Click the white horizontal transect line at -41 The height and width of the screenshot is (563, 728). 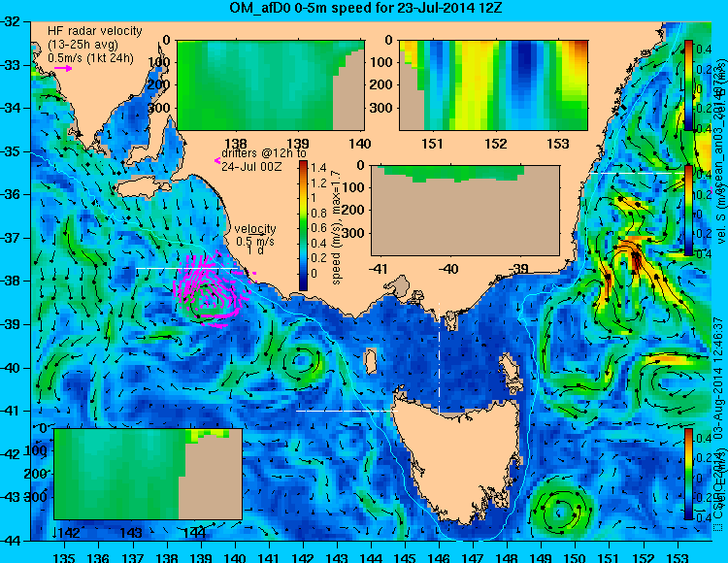tap(347, 412)
